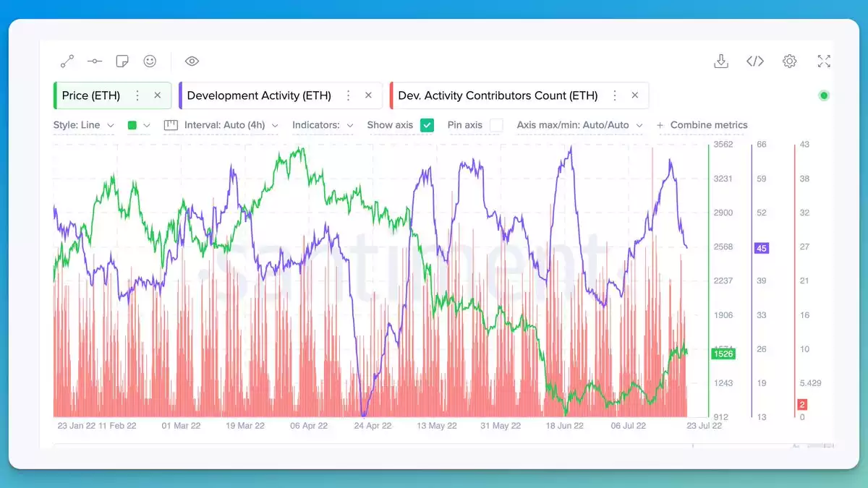Remove Dev. Activity Contributors Count metric
Viewport: 868px width, 488px height.
coord(634,95)
